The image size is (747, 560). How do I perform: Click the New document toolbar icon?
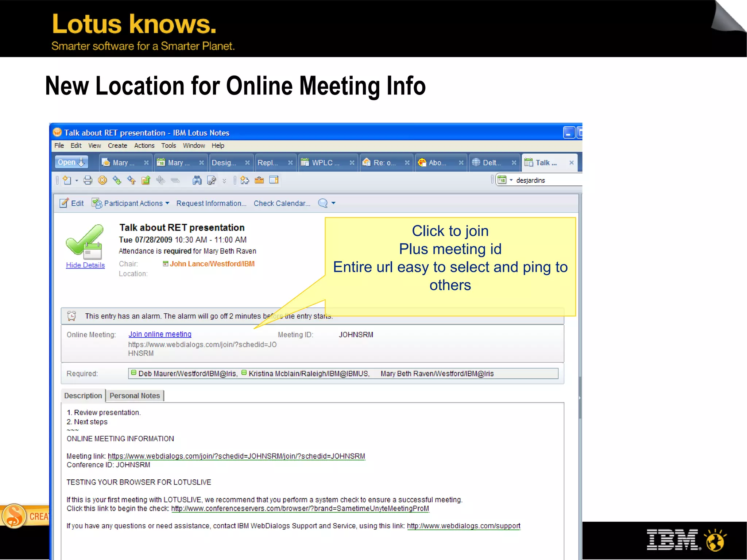click(67, 180)
